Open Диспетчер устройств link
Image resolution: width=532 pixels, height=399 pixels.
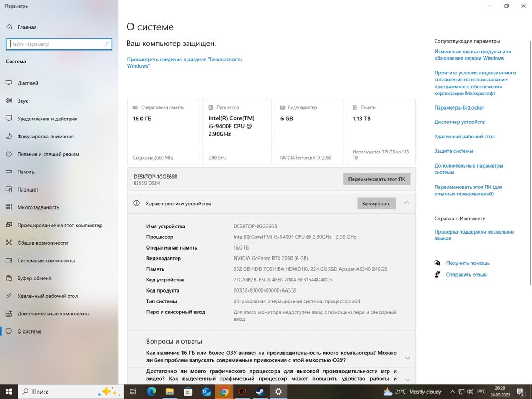point(460,122)
